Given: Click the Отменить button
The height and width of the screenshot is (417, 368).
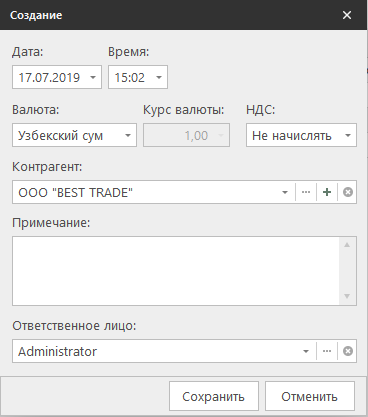Looking at the screenshot, I should (x=310, y=396).
